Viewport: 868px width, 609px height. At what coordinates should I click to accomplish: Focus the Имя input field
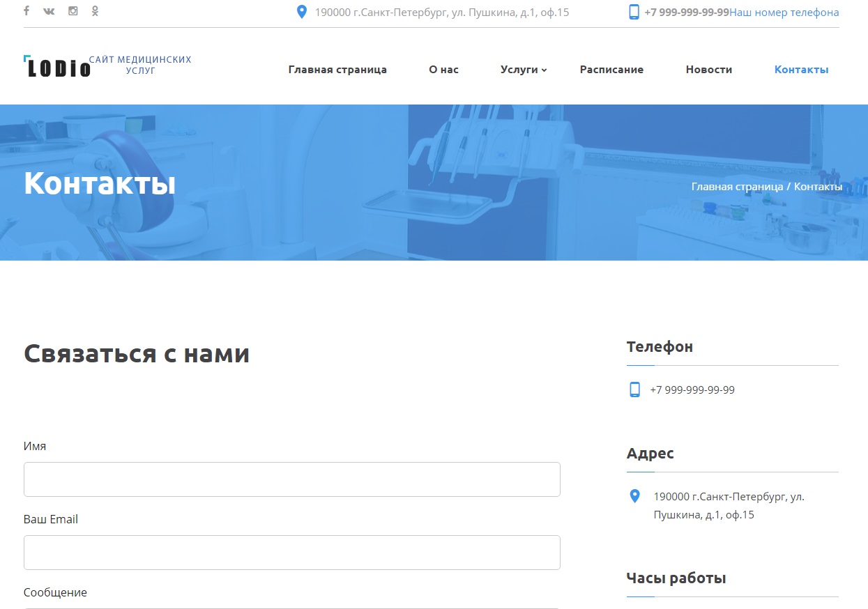point(292,479)
